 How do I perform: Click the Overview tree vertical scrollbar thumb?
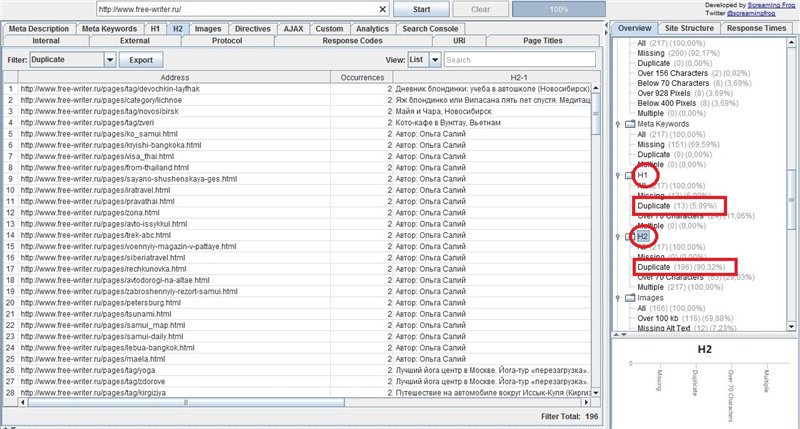pos(791,199)
